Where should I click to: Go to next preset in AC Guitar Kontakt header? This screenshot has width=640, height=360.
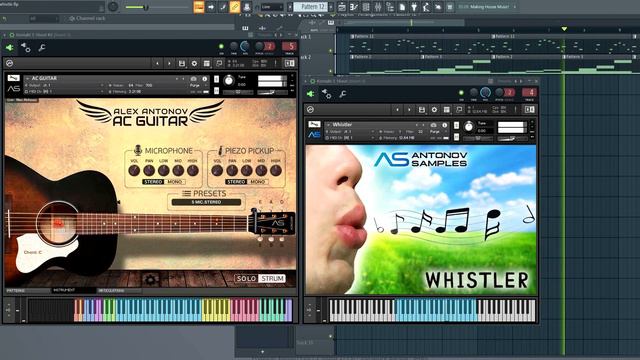(x=169, y=63)
